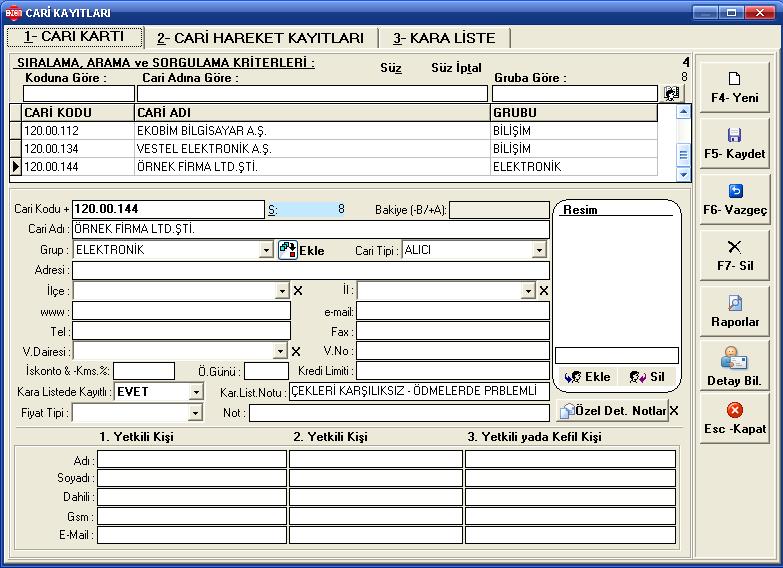This screenshot has width=783, height=568.
Task: Click the Not input field
Action: (x=399, y=413)
